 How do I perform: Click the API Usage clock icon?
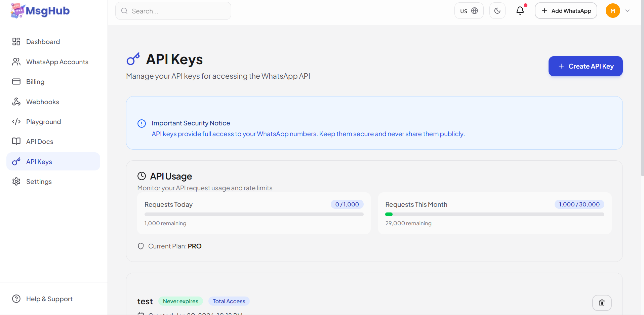pos(142,176)
